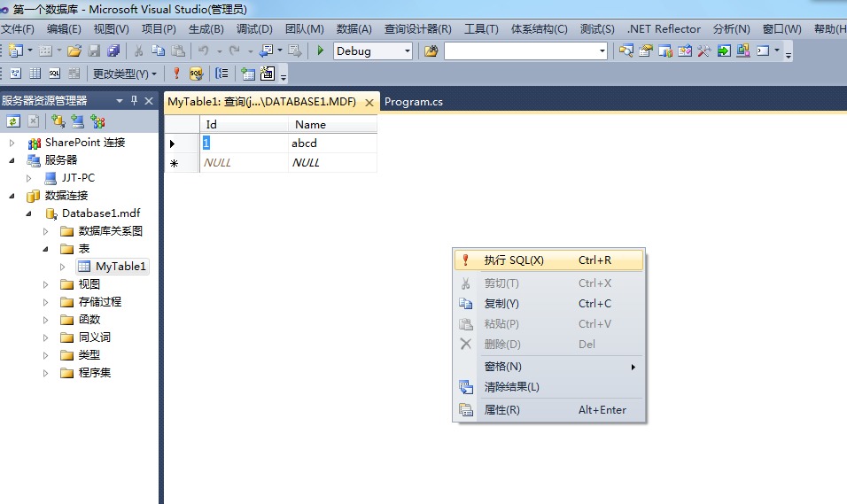Refresh the Server Explorer with the refresh icon

13,121
